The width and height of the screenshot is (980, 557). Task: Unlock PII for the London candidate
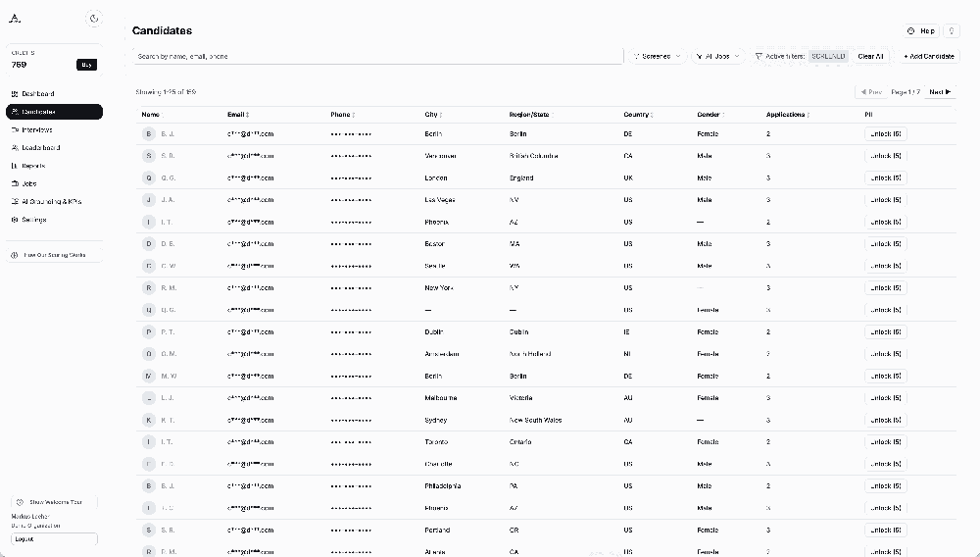click(886, 178)
